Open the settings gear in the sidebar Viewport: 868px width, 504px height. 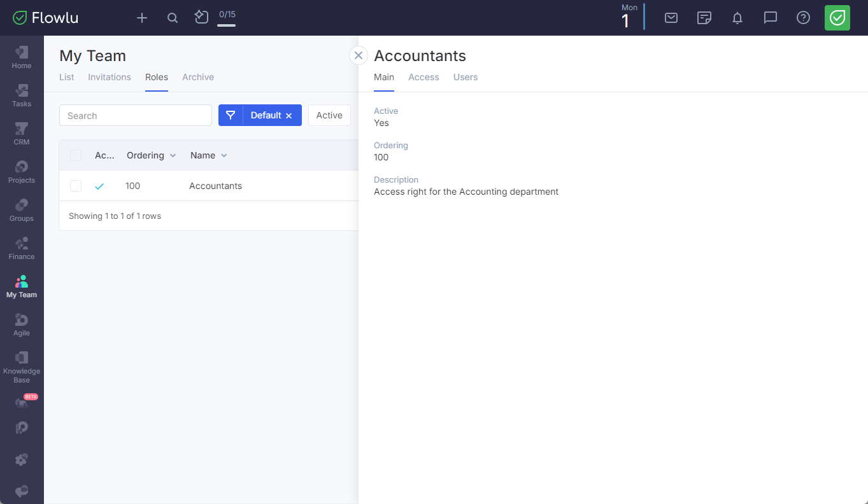(x=22, y=459)
